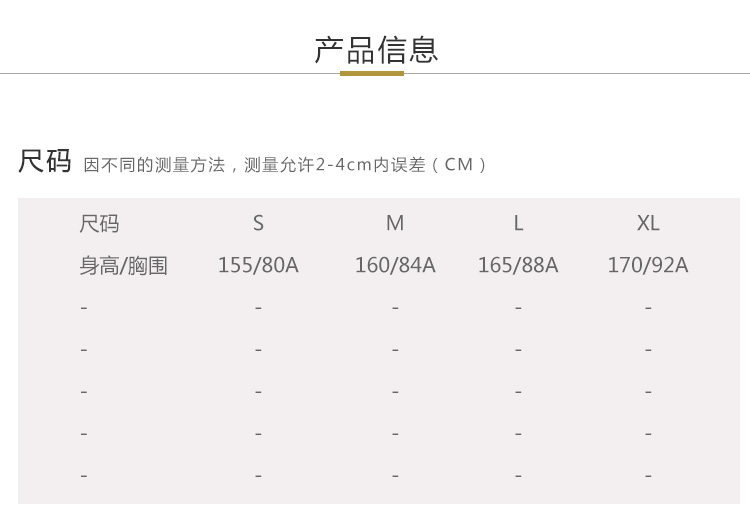
Task: Select the M size column header
Action: 395,224
